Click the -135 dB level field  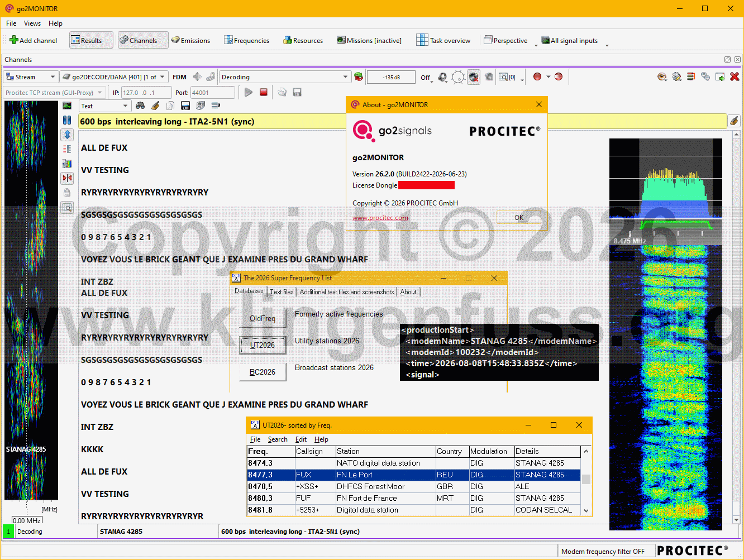tap(391, 77)
